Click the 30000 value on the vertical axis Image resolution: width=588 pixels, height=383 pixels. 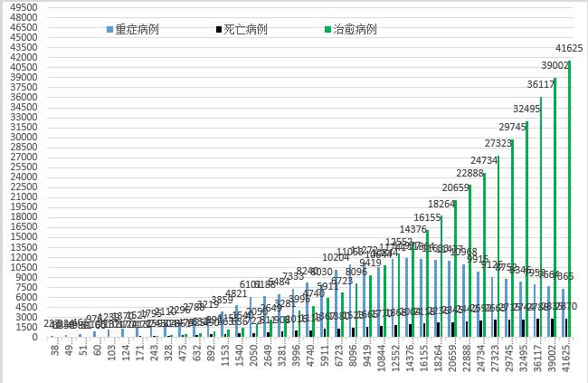pyautogui.click(x=24, y=137)
